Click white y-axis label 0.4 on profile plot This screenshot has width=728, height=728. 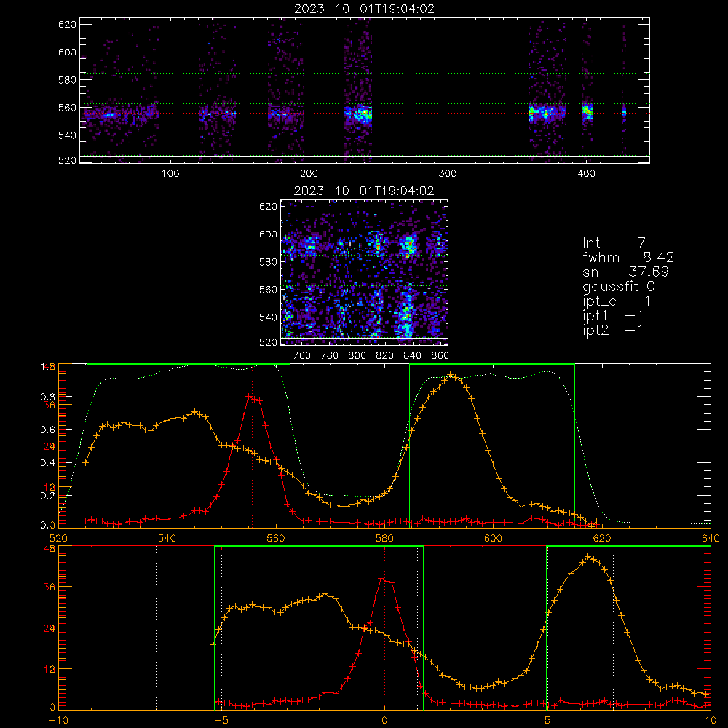[x=48, y=463]
